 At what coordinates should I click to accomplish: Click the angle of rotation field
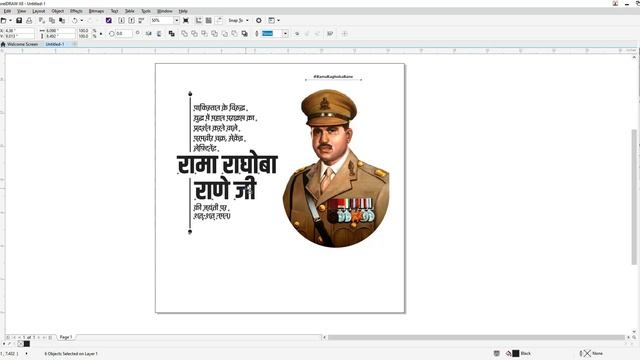123,33
